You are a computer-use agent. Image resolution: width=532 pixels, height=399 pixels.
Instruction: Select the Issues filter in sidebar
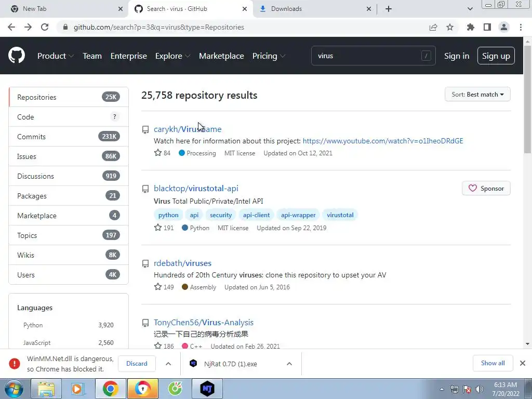point(69,156)
